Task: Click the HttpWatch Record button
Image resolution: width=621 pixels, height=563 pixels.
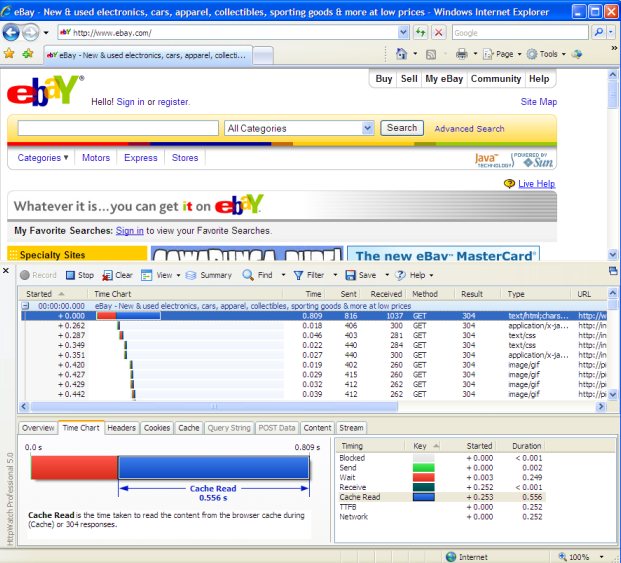Action: coord(38,275)
